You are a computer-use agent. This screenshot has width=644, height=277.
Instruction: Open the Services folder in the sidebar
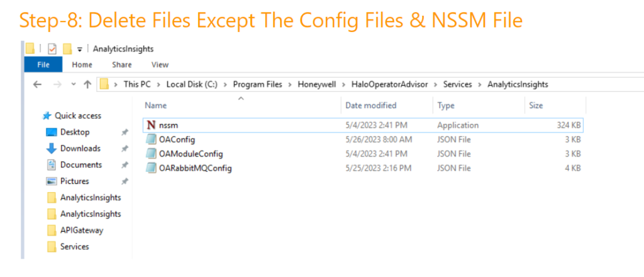pos(74,247)
